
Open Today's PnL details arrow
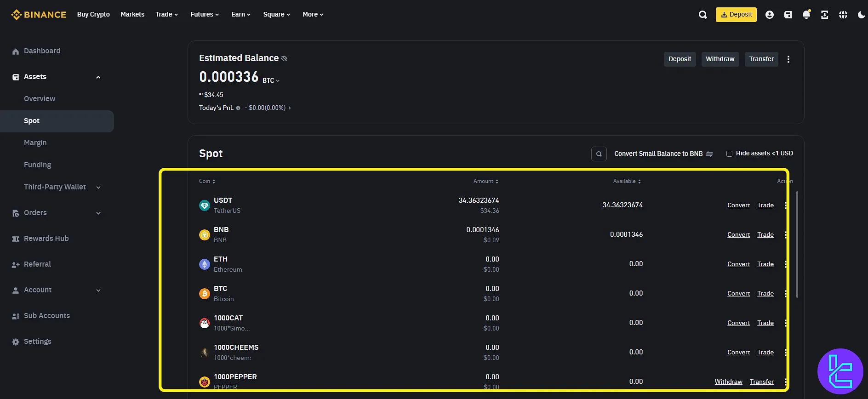(x=289, y=108)
